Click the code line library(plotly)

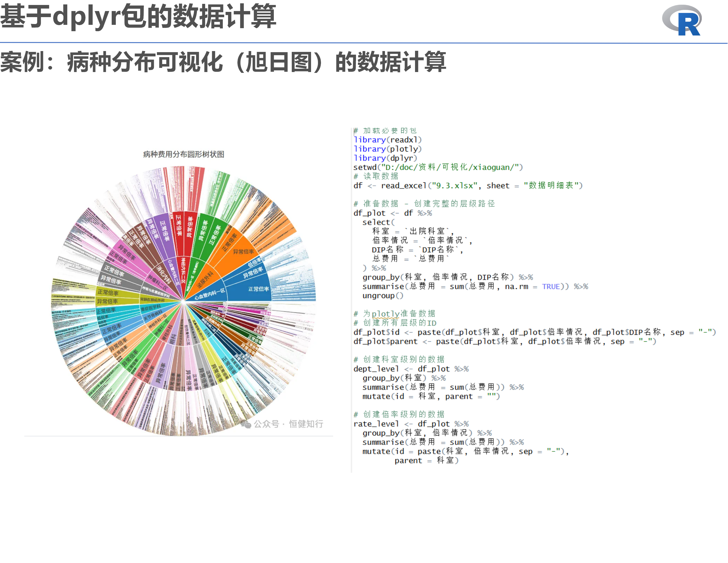(388, 149)
